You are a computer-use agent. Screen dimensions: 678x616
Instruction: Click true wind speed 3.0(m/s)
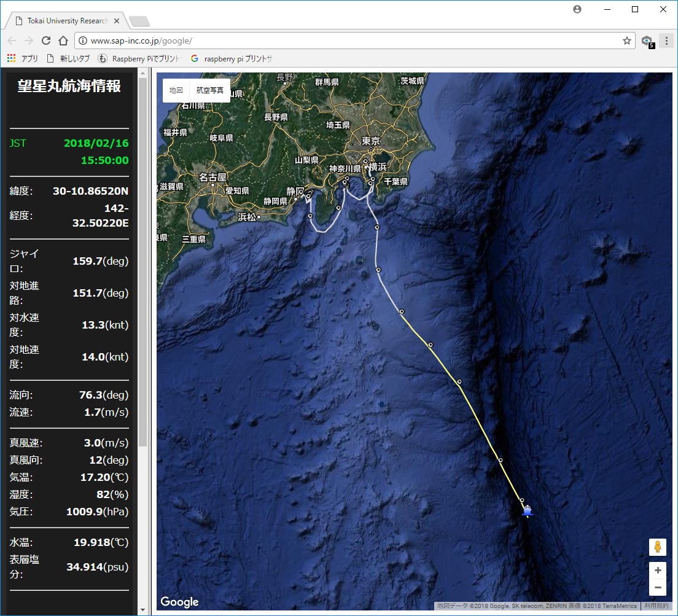[x=106, y=443]
